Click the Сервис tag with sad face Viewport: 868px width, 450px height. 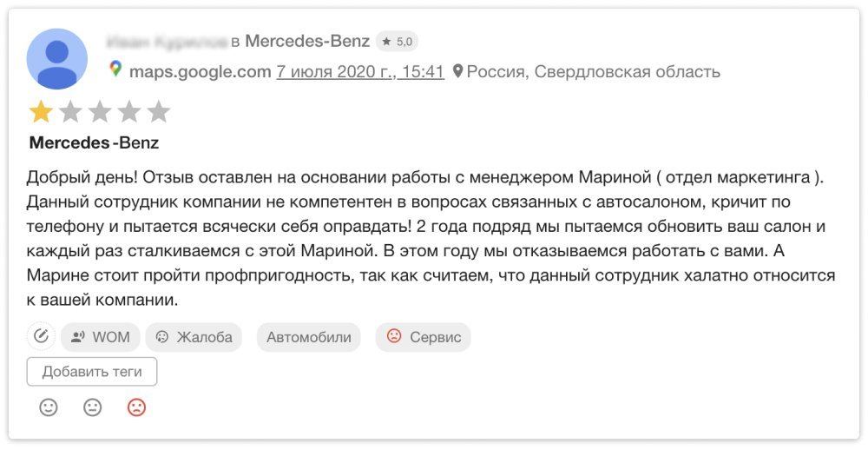click(x=424, y=337)
